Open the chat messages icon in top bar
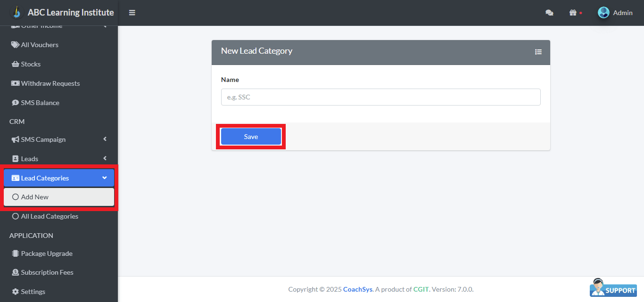The height and width of the screenshot is (302, 644). [x=549, y=13]
